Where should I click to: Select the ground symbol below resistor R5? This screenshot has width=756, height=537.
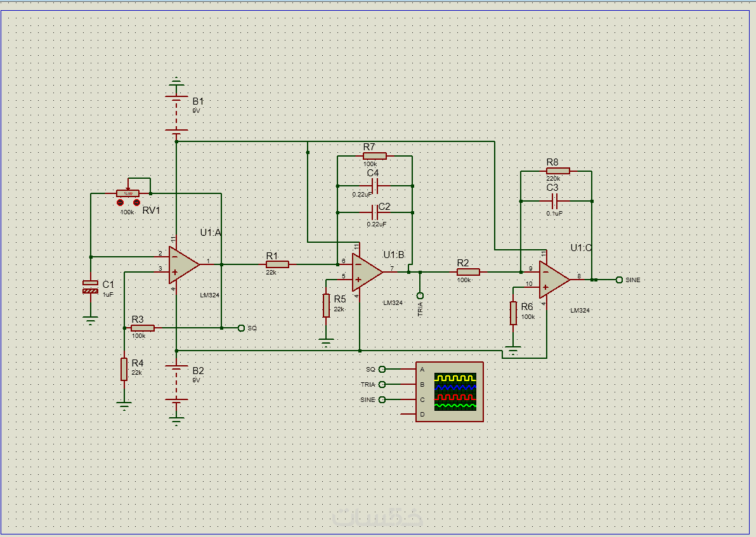pyautogui.click(x=326, y=342)
